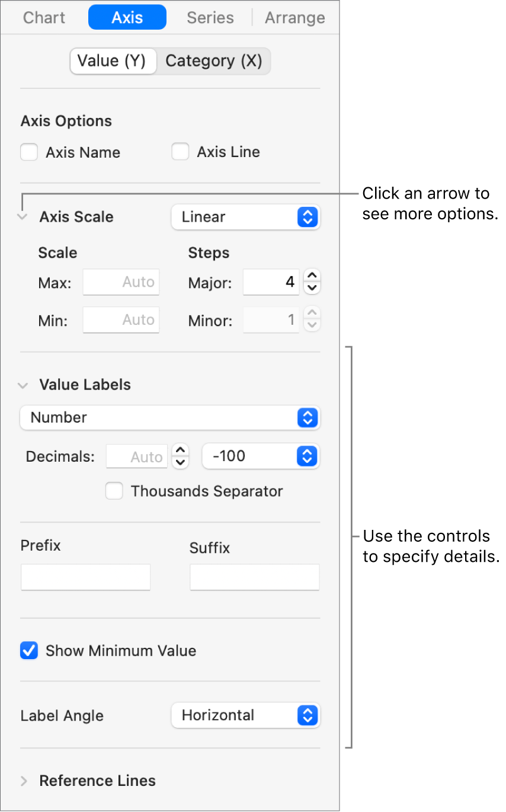Image resolution: width=506 pixels, height=812 pixels.
Task: Click the Scale Max input field
Action: 121,282
